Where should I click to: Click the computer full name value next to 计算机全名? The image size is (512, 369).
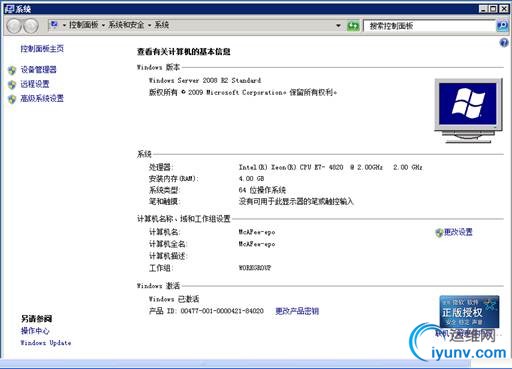[x=257, y=244]
